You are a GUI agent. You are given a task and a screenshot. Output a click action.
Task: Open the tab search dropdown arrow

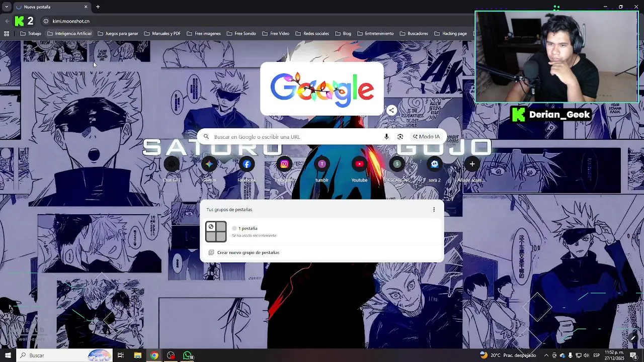7,7
